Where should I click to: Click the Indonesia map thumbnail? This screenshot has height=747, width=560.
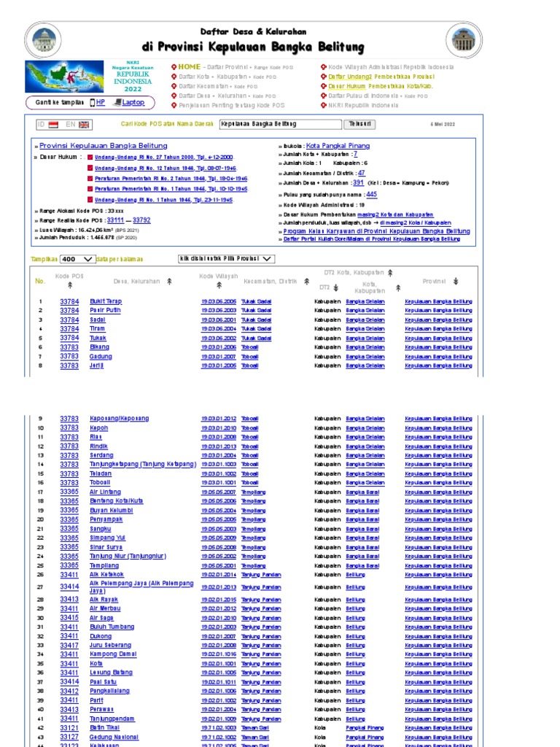[x=64, y=77]
